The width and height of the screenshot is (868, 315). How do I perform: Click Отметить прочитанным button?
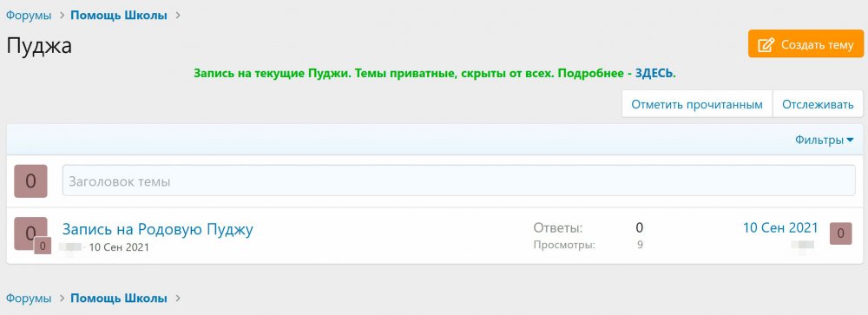click(x=697, y=105)
